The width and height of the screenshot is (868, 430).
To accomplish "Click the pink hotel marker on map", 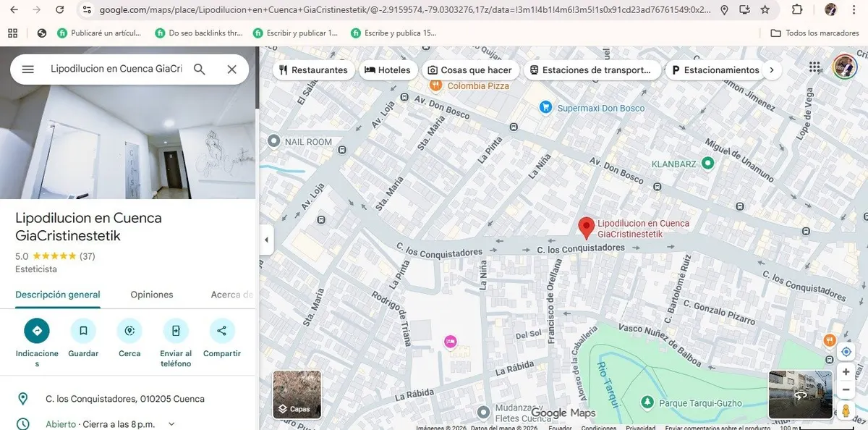I will pyautogui.click(x=451, y=342).
